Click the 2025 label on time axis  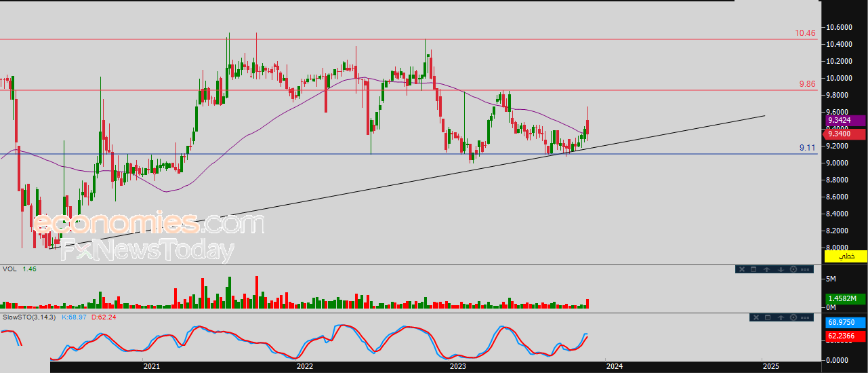[x=770, y=366]
